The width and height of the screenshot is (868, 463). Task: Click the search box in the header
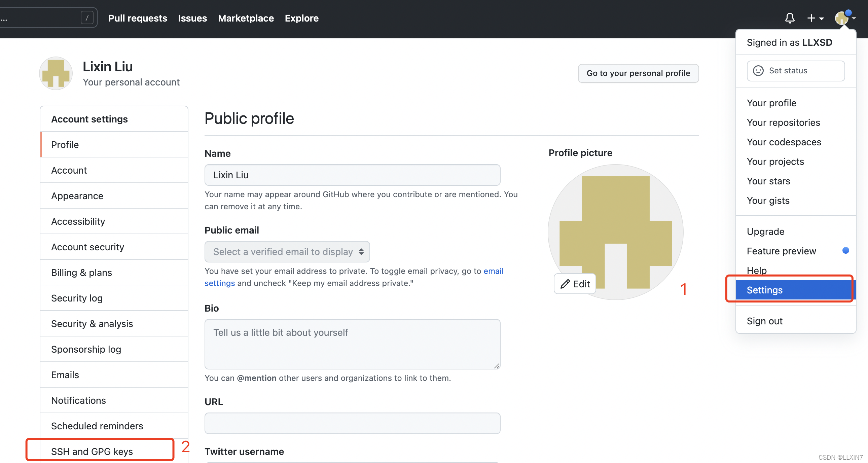click(48, 17)
